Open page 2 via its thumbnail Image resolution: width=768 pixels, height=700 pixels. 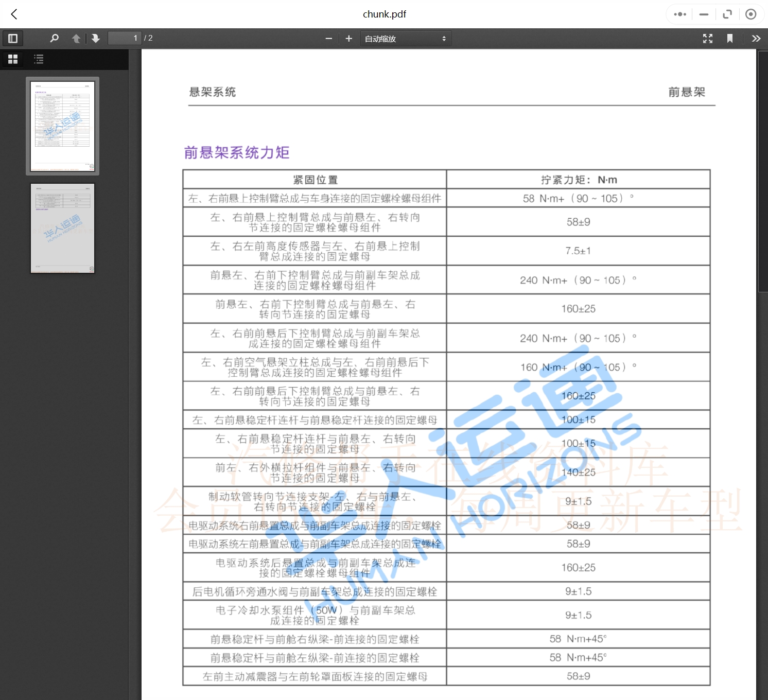(x=62, y=228)
